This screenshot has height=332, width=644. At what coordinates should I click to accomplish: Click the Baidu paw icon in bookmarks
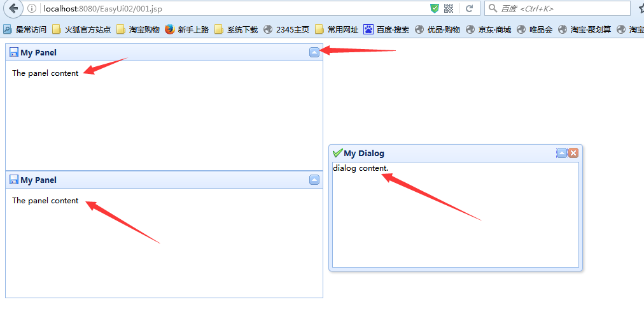coord(368,29)
